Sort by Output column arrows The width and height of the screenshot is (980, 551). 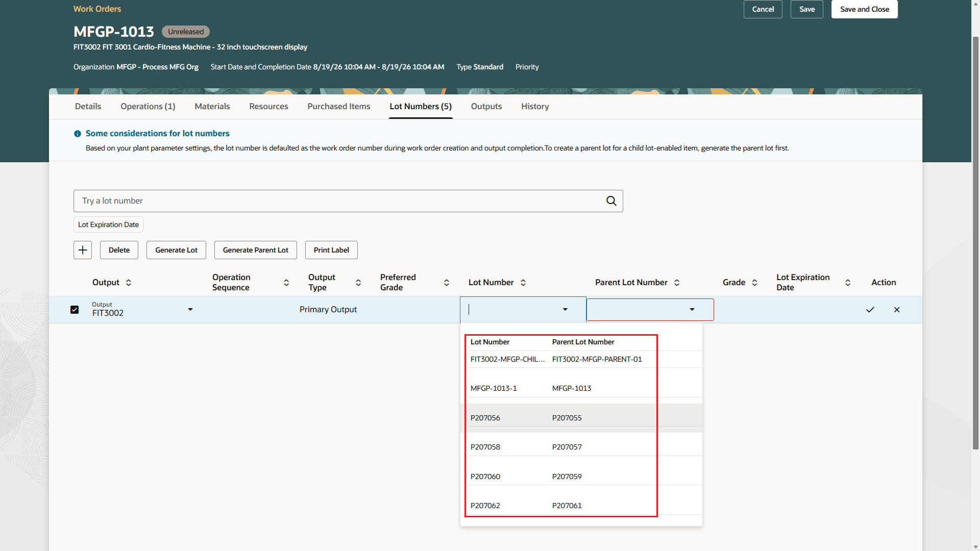tap(129, 283)
